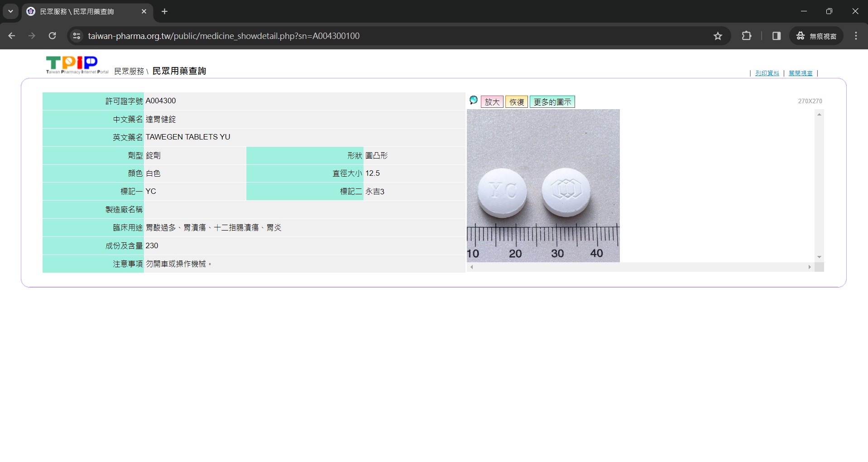Click the text TAWEGEN TABLETS YU

click(188, 137)
